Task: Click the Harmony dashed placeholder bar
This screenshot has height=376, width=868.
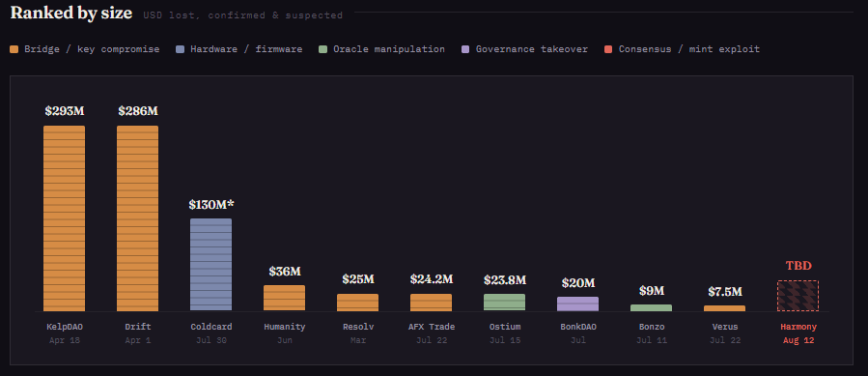Action: click(798, 296)
